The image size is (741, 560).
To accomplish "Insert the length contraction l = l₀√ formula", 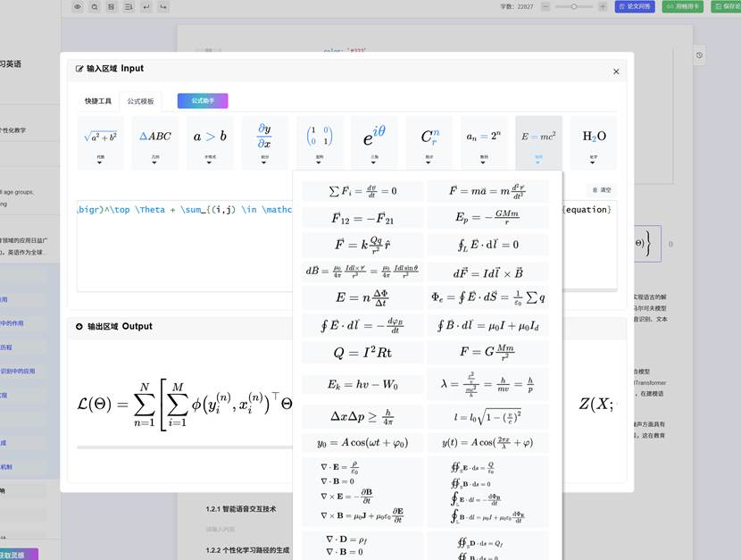I will 487,417.
